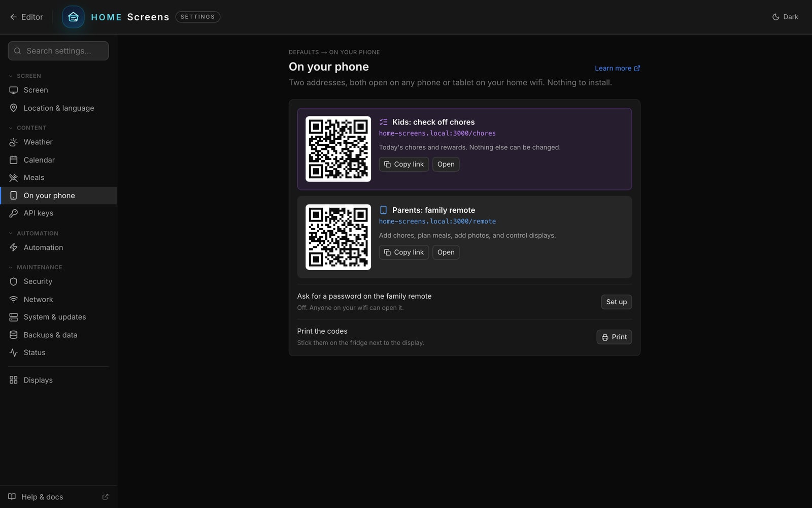The height and width of the screenshot is (508, 812).
Task: Print the QR codes
Action: (x=614, y=337)
